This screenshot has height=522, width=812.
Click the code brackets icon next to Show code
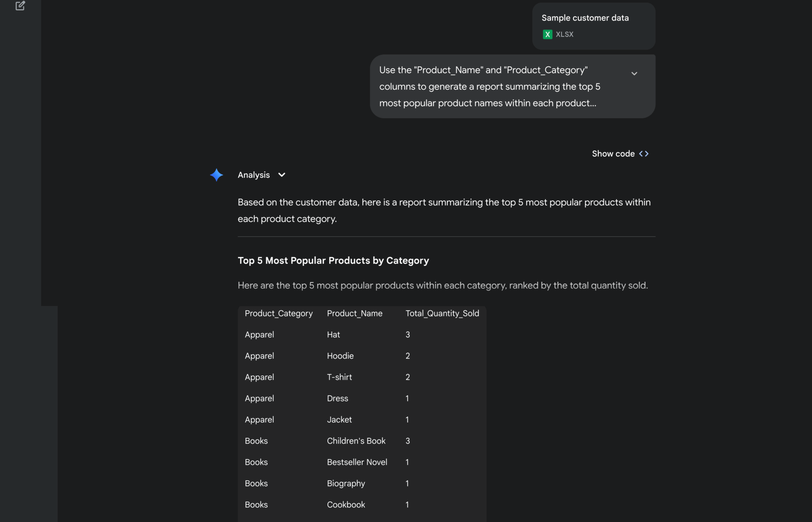644,154
